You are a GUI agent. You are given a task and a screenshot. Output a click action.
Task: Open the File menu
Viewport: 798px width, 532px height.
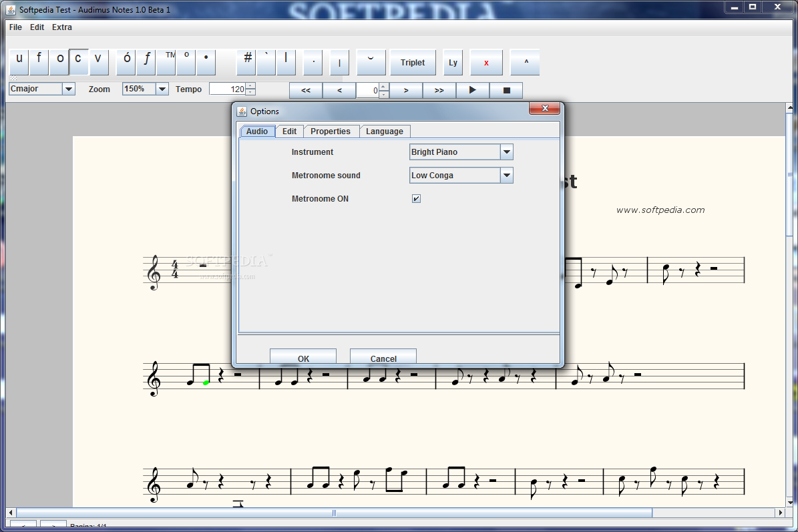(x=16, y=27)
